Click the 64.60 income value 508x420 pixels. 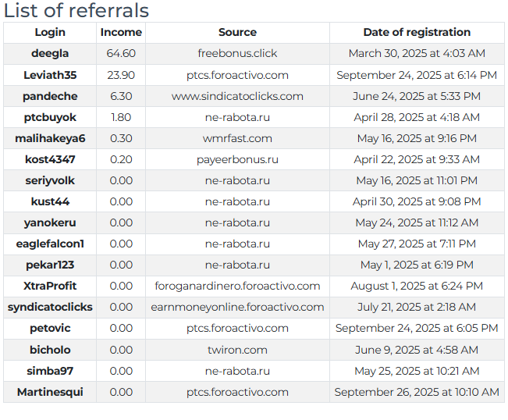[x=121, y=54]
